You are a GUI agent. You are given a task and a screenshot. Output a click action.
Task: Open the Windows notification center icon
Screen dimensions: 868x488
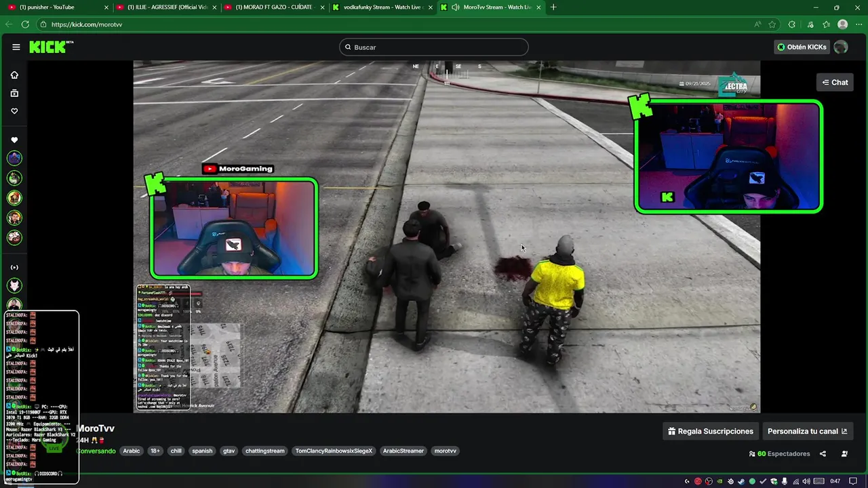[x=853, y=481]
